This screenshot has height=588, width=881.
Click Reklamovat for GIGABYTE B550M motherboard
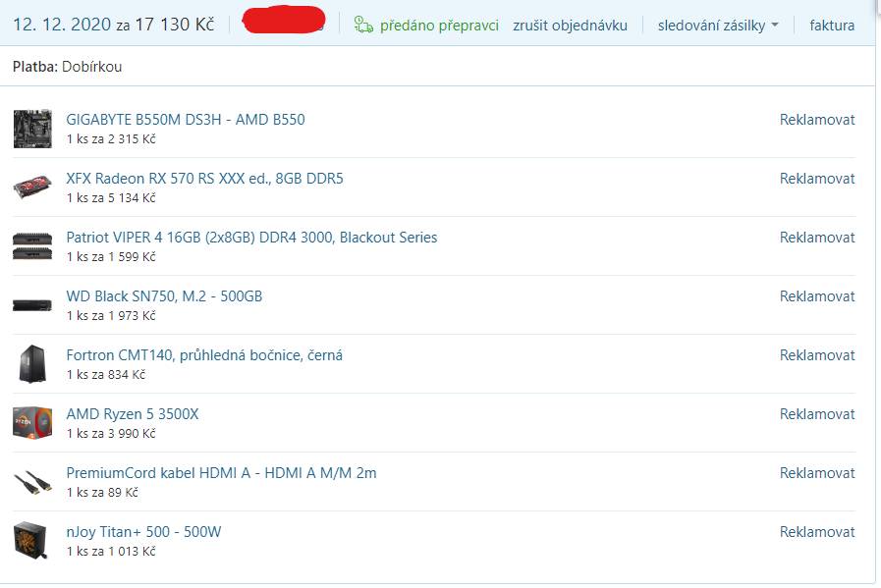(817, 120)
